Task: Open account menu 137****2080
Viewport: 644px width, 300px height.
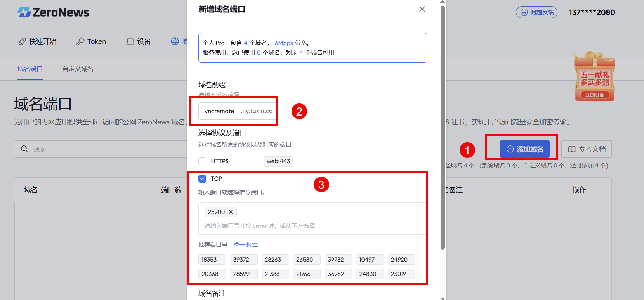Action: (592, 12)
